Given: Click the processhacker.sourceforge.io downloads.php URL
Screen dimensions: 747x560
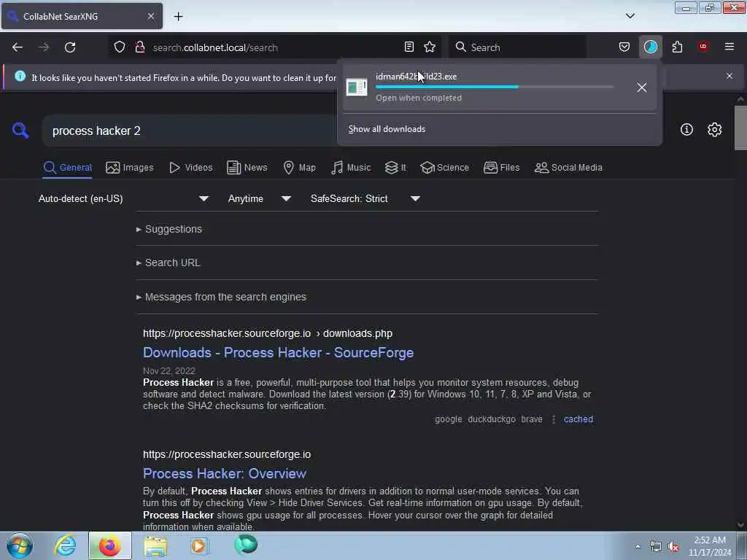Looking at the screenshot, I should 268,333.
